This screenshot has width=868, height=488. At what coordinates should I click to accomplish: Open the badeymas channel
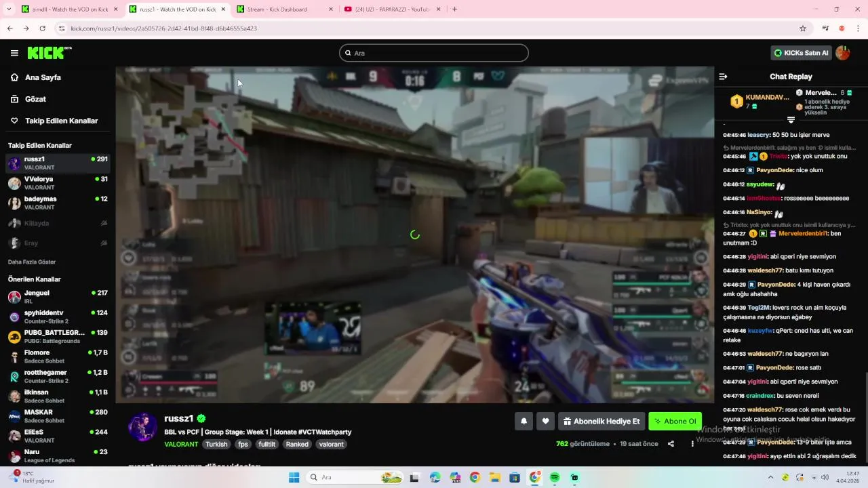pyautogui.click(x=58, y=203)
